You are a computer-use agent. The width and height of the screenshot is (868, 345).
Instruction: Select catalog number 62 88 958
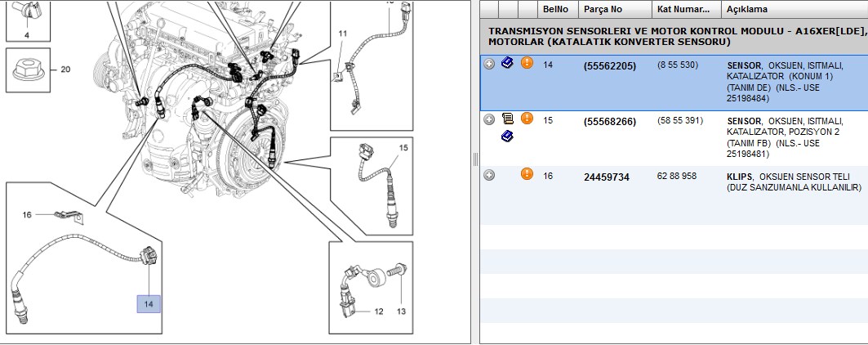pyautogui.click(x=676, y=176)
